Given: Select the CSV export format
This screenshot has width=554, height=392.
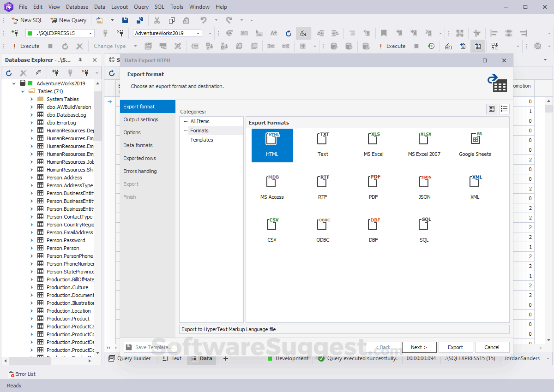Looking at the screenshot, I should click(272, 229).
